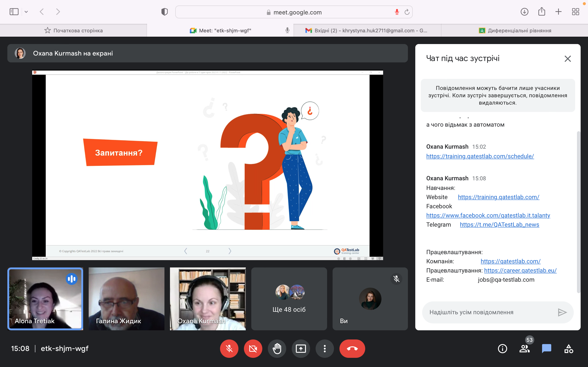The image size is (588, 367).
Task: Leave the call with red hangup button
Action: (x=352, y=349)
